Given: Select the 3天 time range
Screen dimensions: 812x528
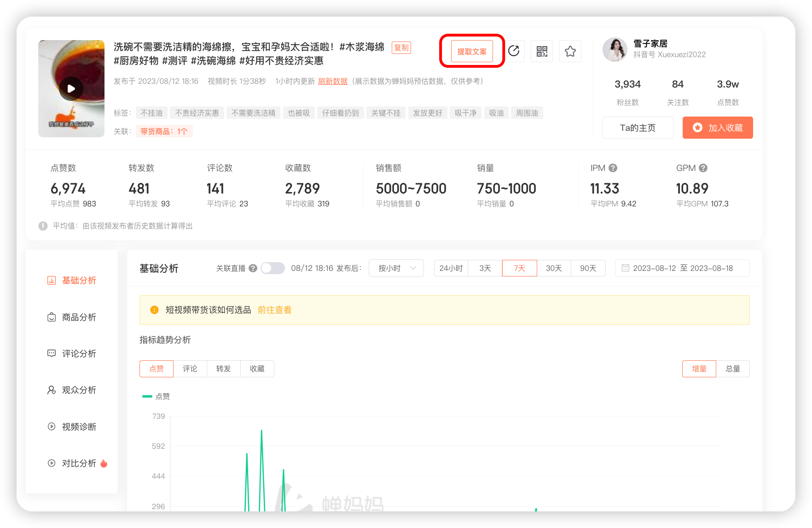Looking at the screenshot, I should (x=485, y=268).
